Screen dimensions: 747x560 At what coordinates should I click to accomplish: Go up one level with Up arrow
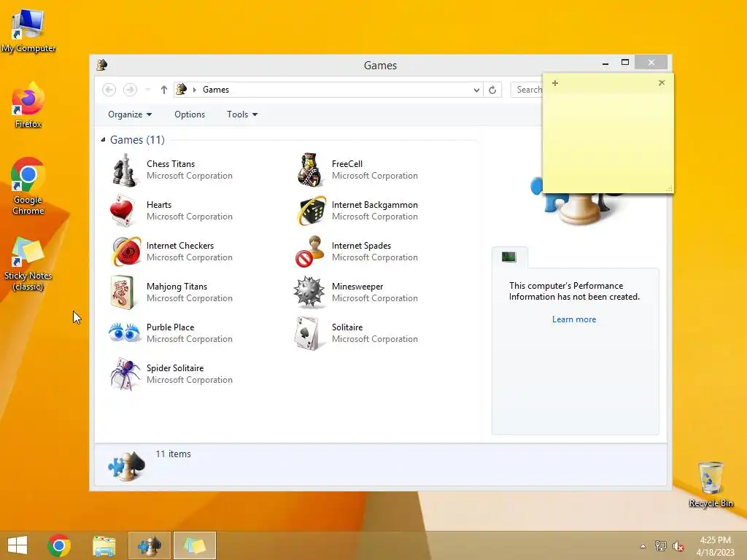[x=164, y=90]
